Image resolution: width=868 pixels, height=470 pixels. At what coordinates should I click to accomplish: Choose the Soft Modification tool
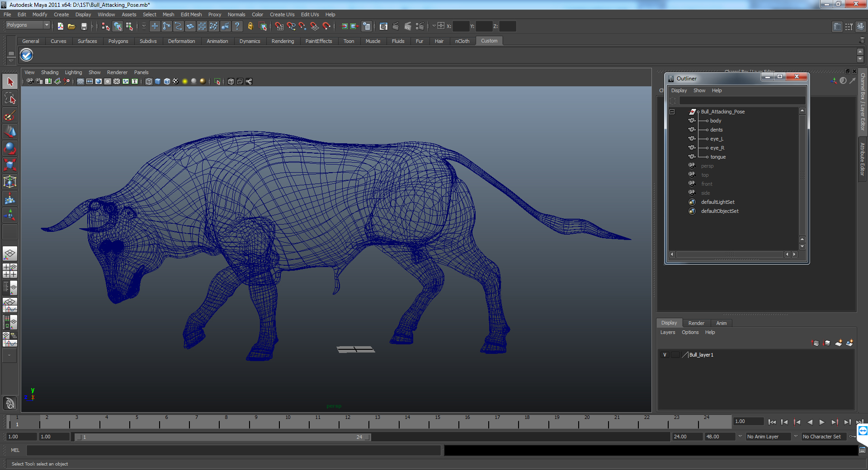pyautogui.click(x=10, y=199)
